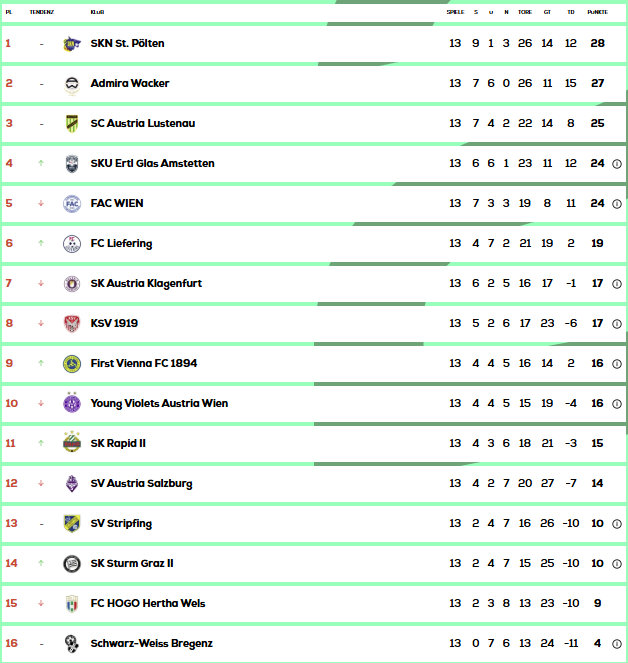
Task: Click the TORE column header
Action: coord(525,12)
